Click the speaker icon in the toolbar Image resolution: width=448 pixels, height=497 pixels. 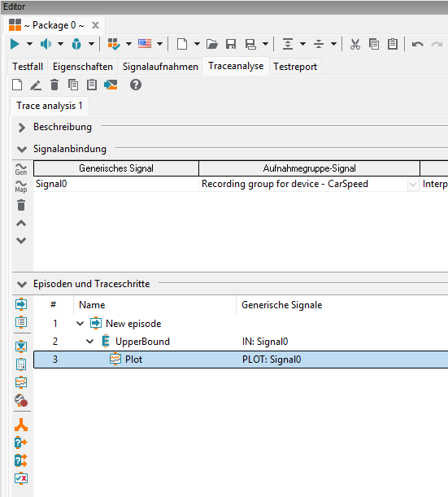pos(46,44)
